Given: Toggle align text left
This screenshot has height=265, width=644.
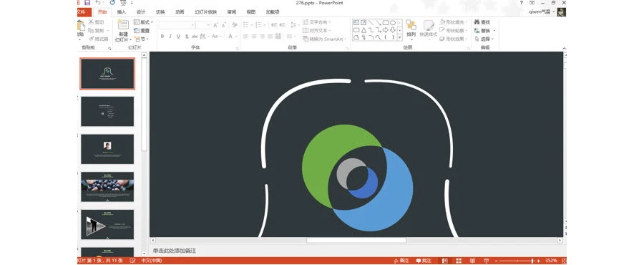Looking at the screenshot, I should [246, 36].
